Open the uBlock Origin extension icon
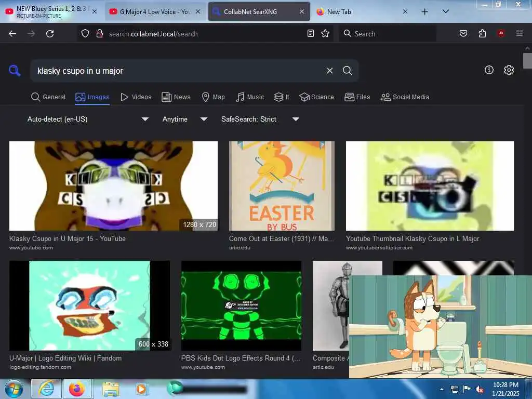 pyautogui.click(x=501, y=33)
